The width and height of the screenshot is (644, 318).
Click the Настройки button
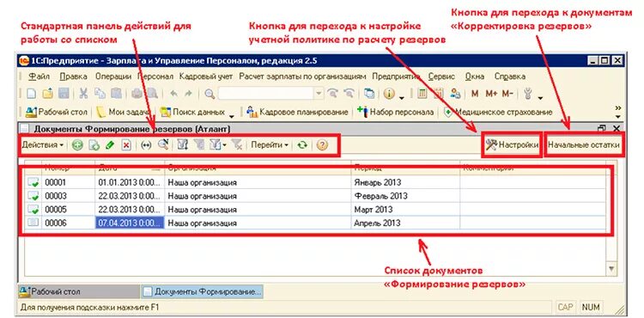pyautogui.click(x=512, y=145)
